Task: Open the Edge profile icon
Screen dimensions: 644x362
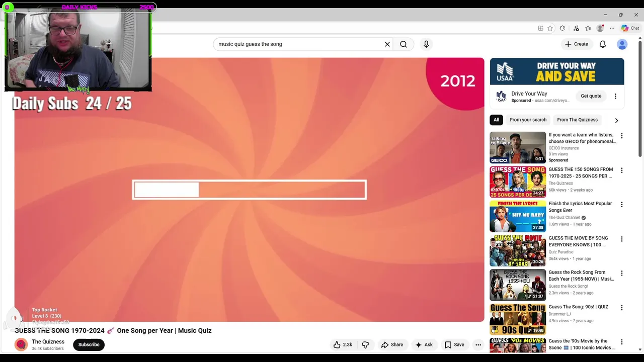Action: click(600, 28)
